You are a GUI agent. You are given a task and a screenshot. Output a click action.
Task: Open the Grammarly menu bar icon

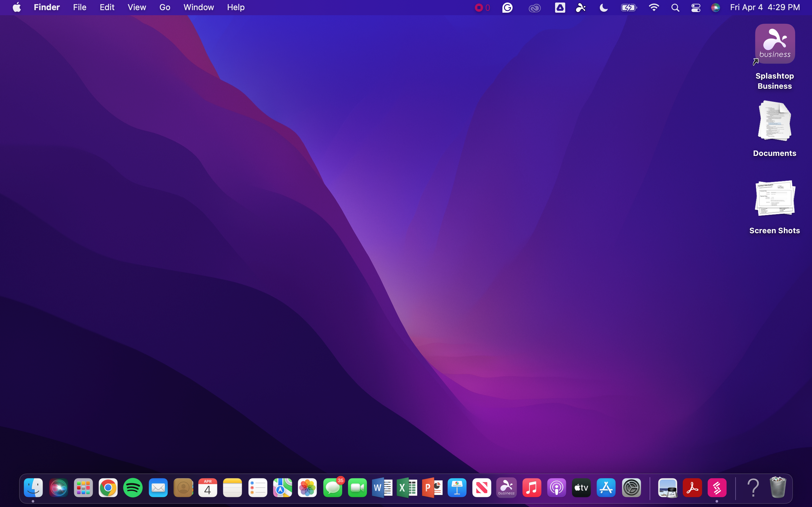507,7
